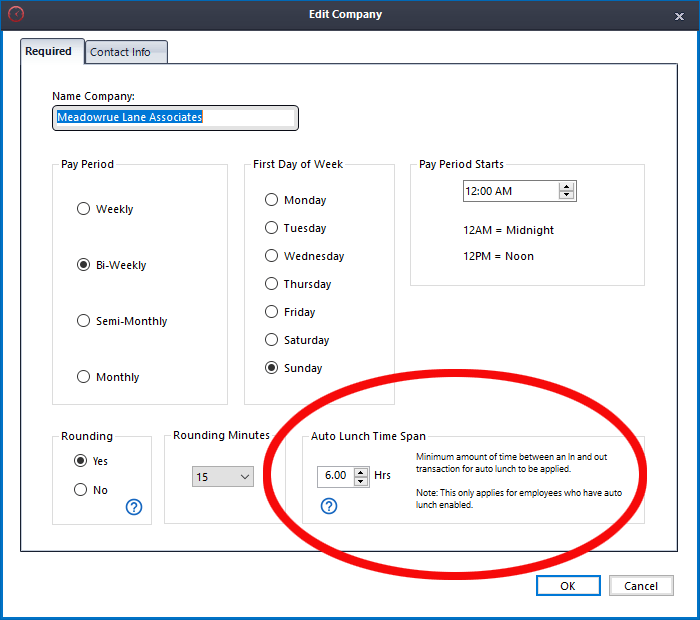Click the Rounding help question mark icon

pos(134,507)
